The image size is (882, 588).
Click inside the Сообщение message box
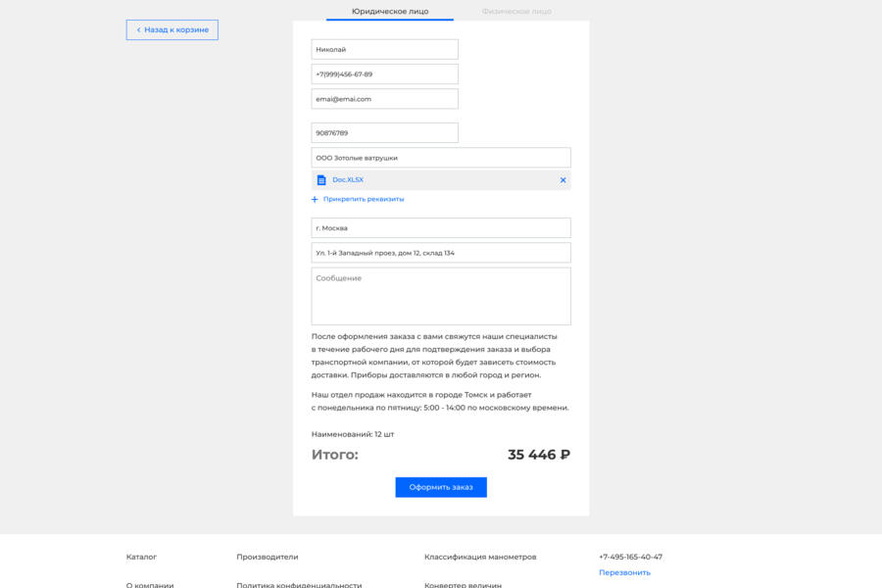click(x=441, y=294)
